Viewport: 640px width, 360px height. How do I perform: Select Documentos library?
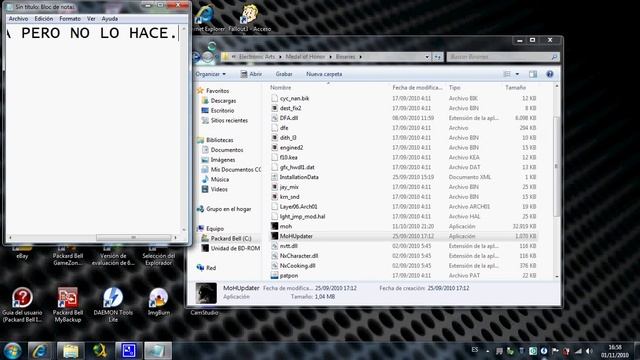(227, 150)
